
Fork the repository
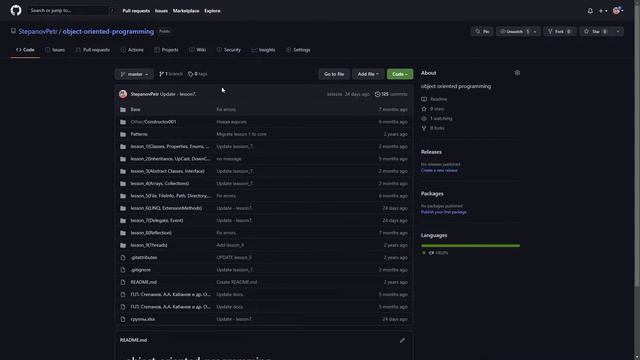click(x=560, y=31)
